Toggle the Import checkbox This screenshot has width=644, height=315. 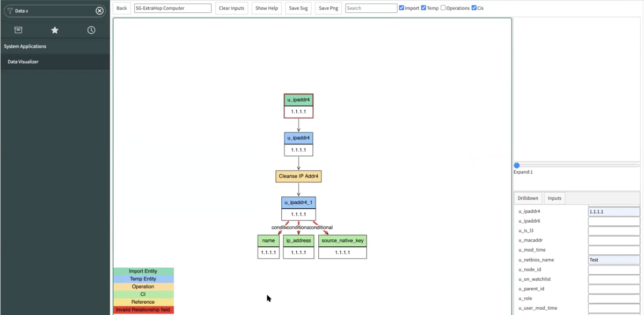click(401, 8)
